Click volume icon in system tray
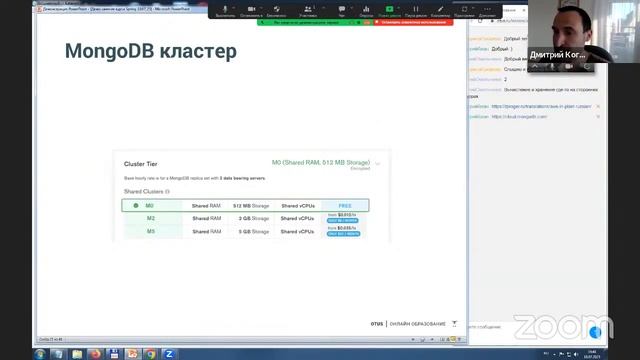The width and height of the screenshot is (640, 360). pos(576,354)
